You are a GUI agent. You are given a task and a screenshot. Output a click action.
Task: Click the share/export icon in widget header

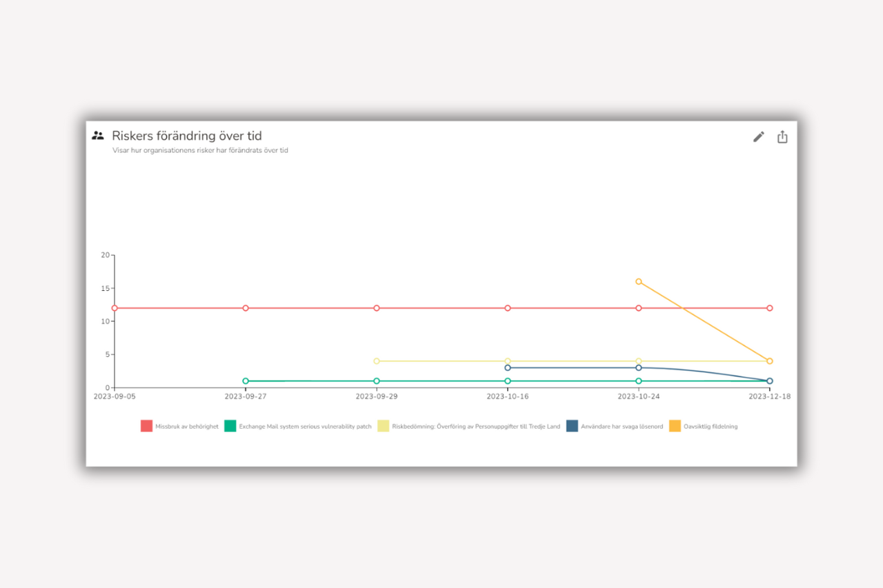782,136
